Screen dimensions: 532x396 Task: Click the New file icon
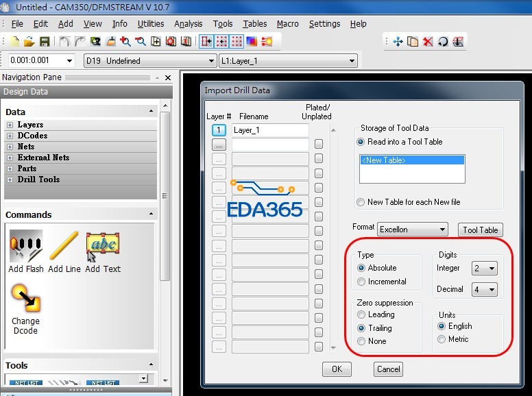[15, 42]
